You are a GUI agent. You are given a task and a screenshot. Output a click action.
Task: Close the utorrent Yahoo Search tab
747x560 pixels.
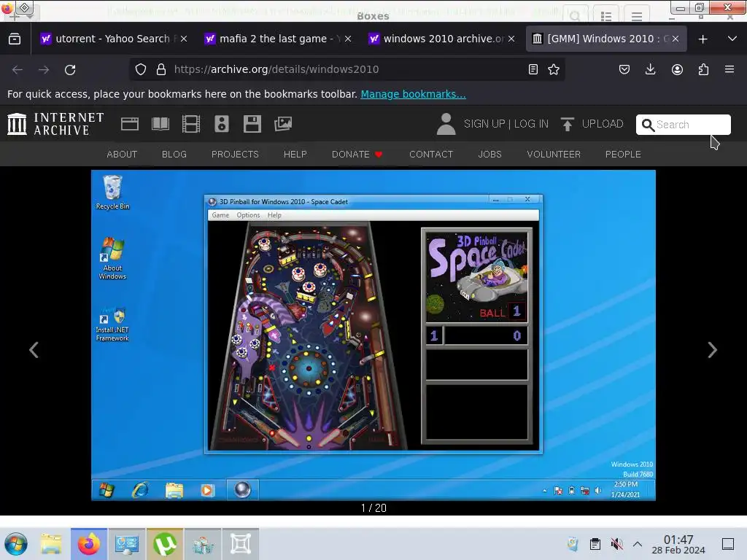point(184,39)
